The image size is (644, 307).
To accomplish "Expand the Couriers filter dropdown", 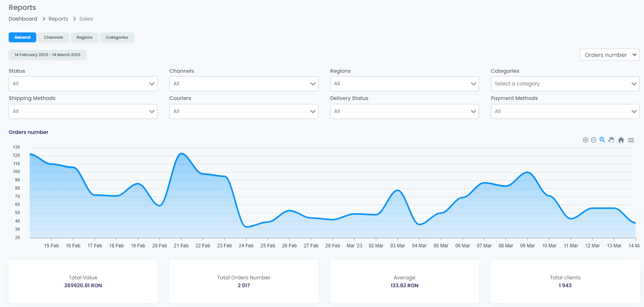I will coord(244,111).
